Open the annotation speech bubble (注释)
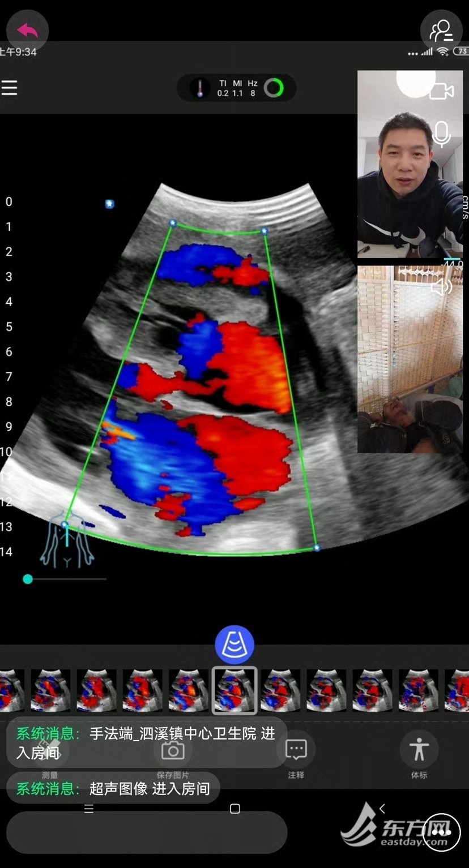This screenshot has width=469, height=868. coord(296,750)
